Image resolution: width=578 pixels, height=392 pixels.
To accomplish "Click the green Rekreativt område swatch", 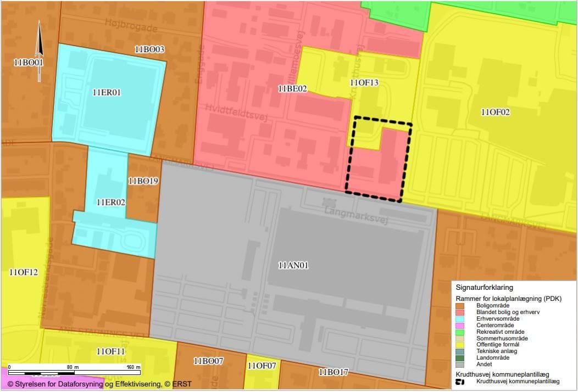I will tap(460, 332).
